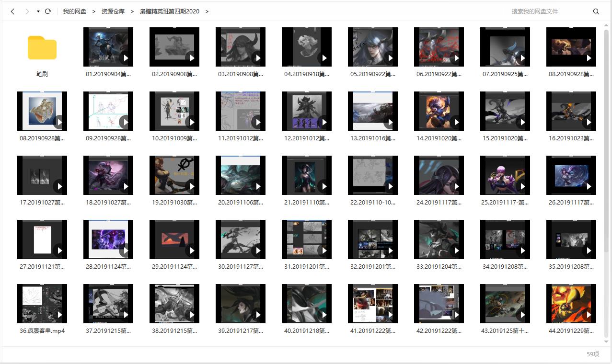Hit play icon on 36.疯景客串.mp4
The image size is (612, 364).
(59, 315)
